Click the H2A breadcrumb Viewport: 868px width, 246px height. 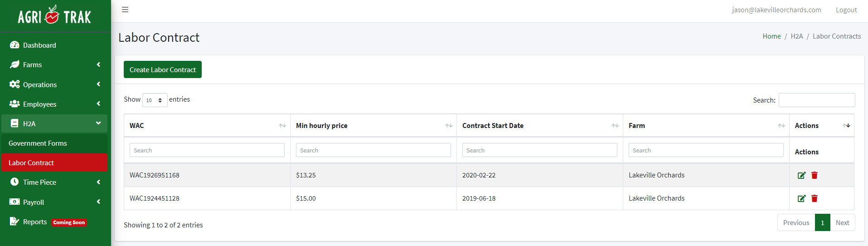797,36
